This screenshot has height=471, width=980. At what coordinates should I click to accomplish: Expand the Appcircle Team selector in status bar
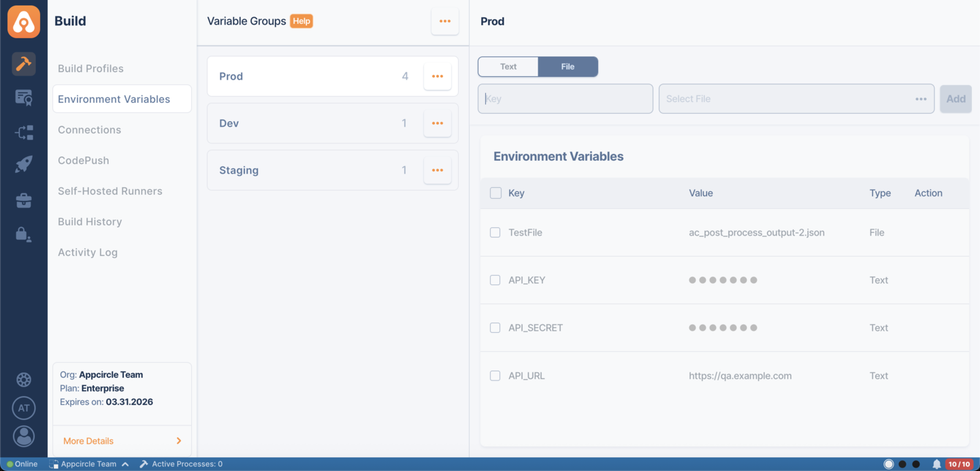click(89, 464)
